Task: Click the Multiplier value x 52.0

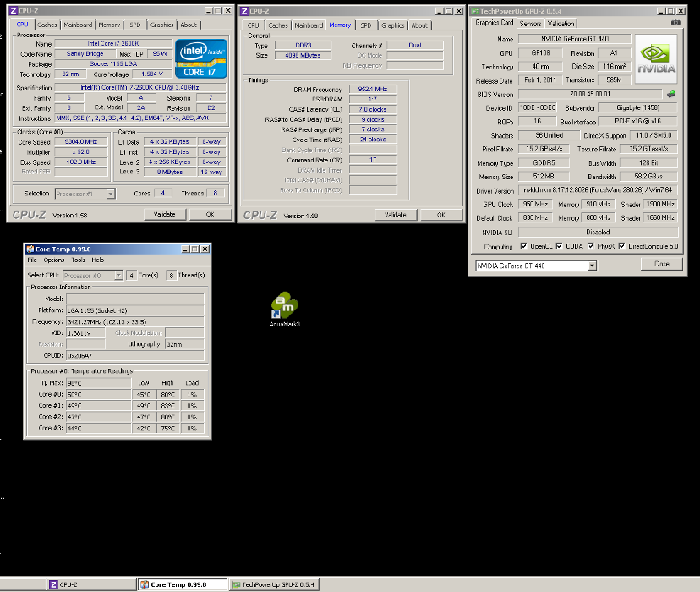Action: (81, 151)
